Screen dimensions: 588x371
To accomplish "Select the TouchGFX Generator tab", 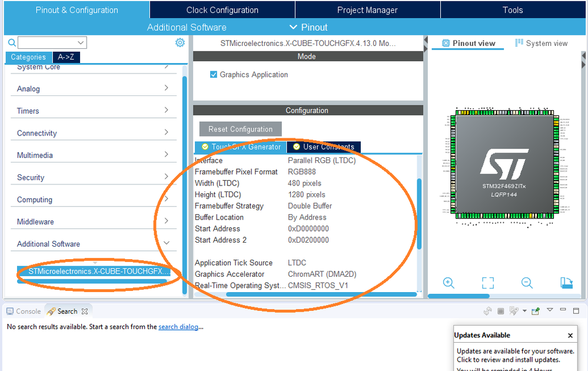I will [241, 147].
